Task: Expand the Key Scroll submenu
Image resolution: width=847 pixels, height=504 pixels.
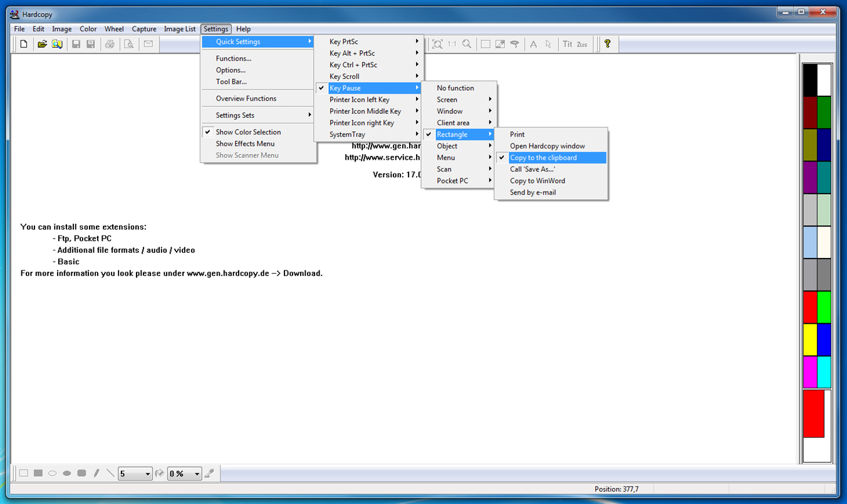Action: pyautogui.click(x=368, y=76)
